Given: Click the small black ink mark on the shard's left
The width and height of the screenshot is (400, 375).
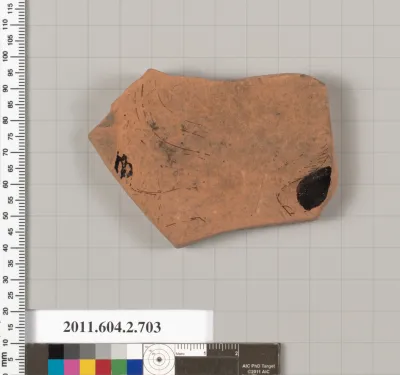Looking at the screenshot, I should [123, 166].
